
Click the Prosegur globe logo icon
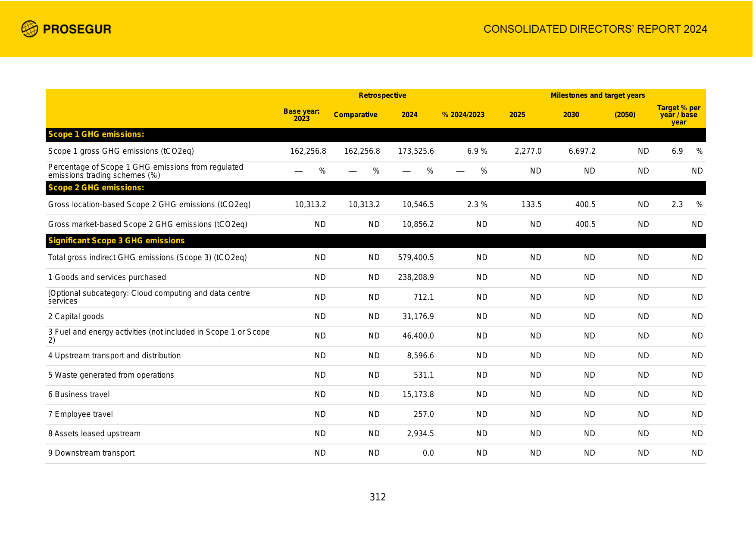click(x=30, y=29)
